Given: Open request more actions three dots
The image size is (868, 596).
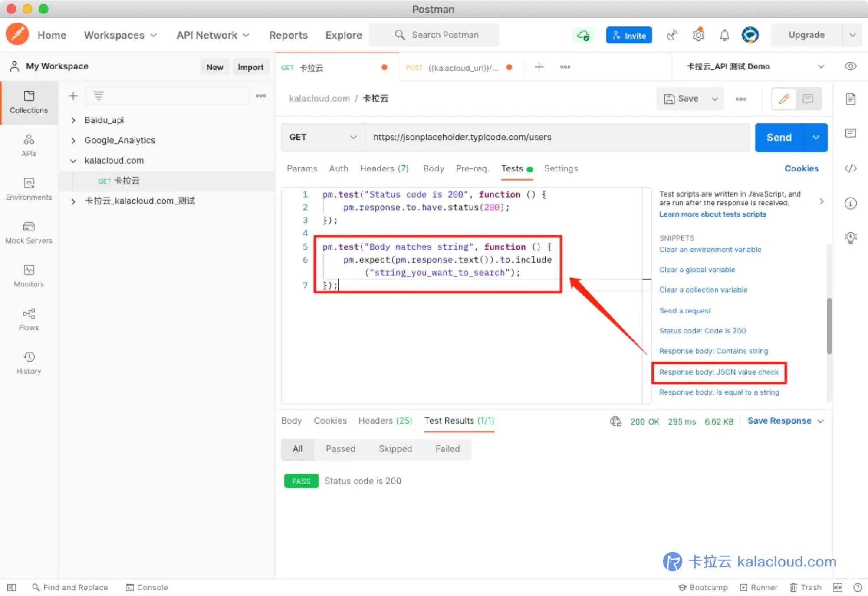Looking at the screenshot, I should (741, 99).
